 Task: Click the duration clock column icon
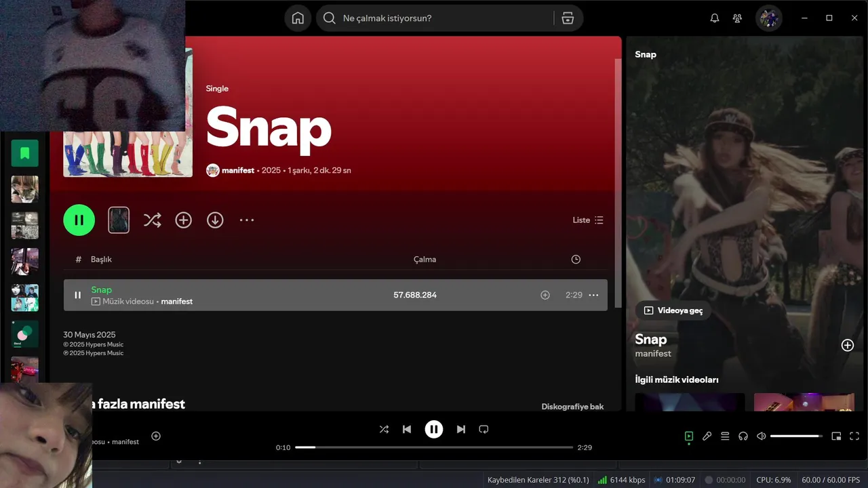(x=576, y=259)
